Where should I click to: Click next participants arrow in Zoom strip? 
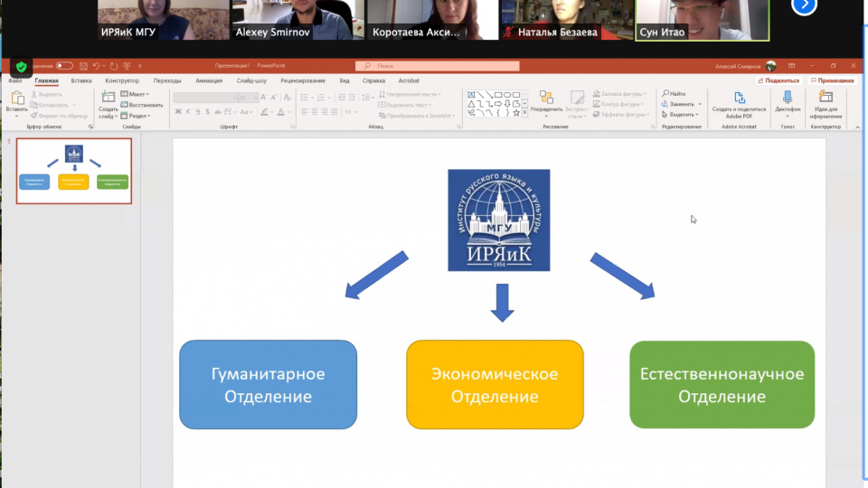804,5
